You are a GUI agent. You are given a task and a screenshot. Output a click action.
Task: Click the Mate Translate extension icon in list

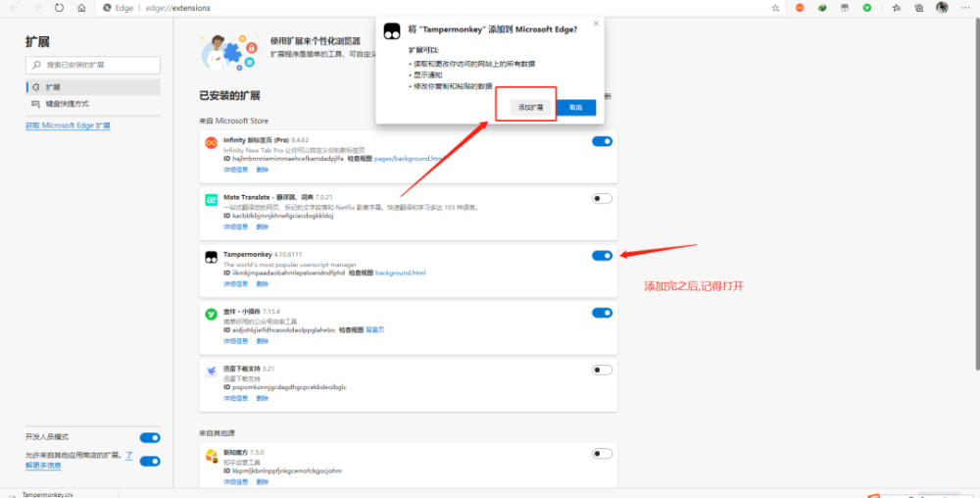click(x=212, y=200)
